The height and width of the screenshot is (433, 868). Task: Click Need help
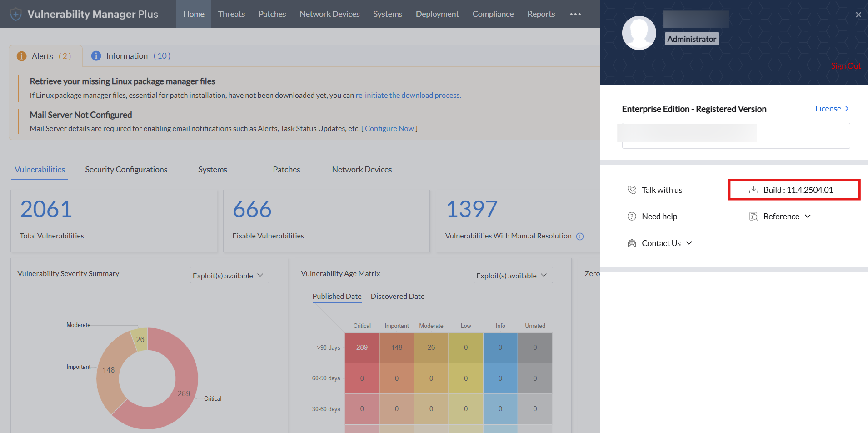tap(659, 216)
